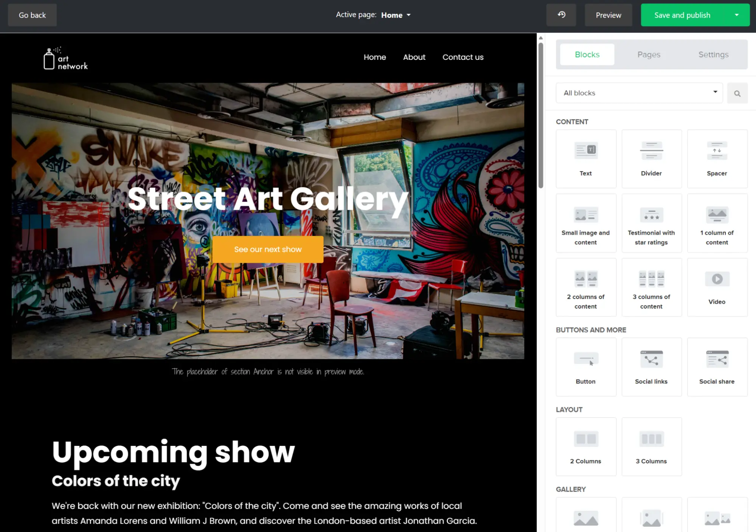
Task: Select the first Gallery image block
Action: tap(586, 515)
